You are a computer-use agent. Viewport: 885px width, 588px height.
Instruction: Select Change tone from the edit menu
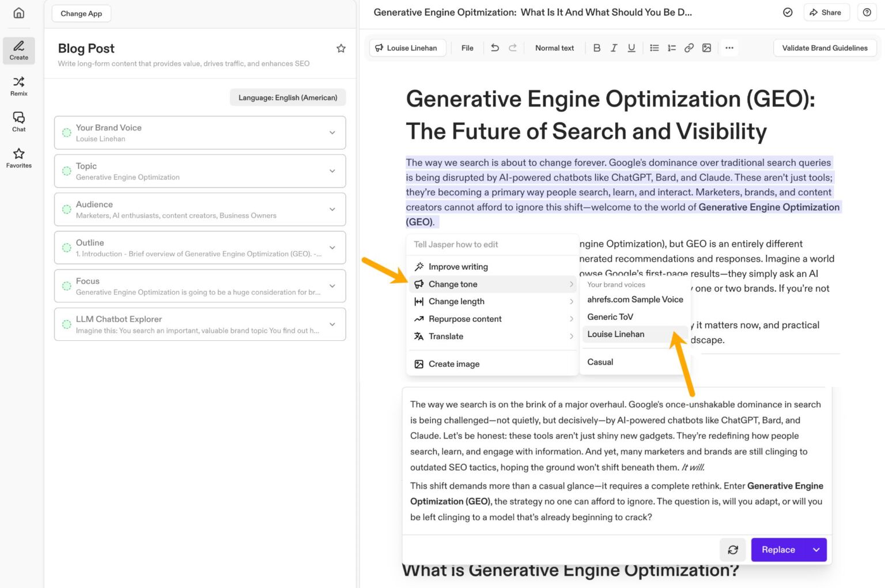[453, 284]
